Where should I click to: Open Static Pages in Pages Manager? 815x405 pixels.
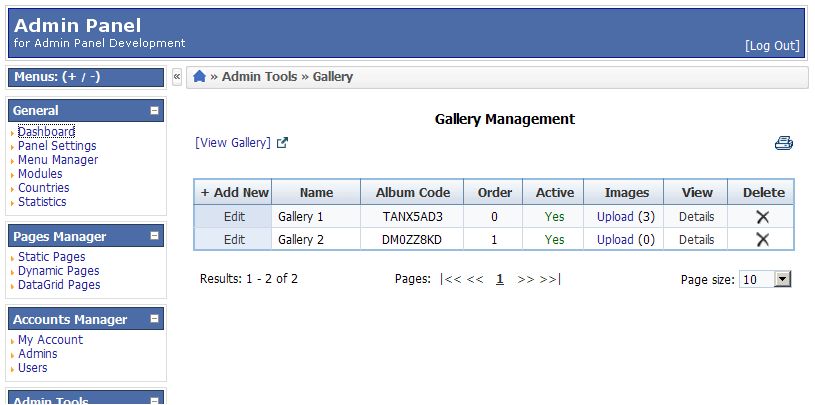51,257
